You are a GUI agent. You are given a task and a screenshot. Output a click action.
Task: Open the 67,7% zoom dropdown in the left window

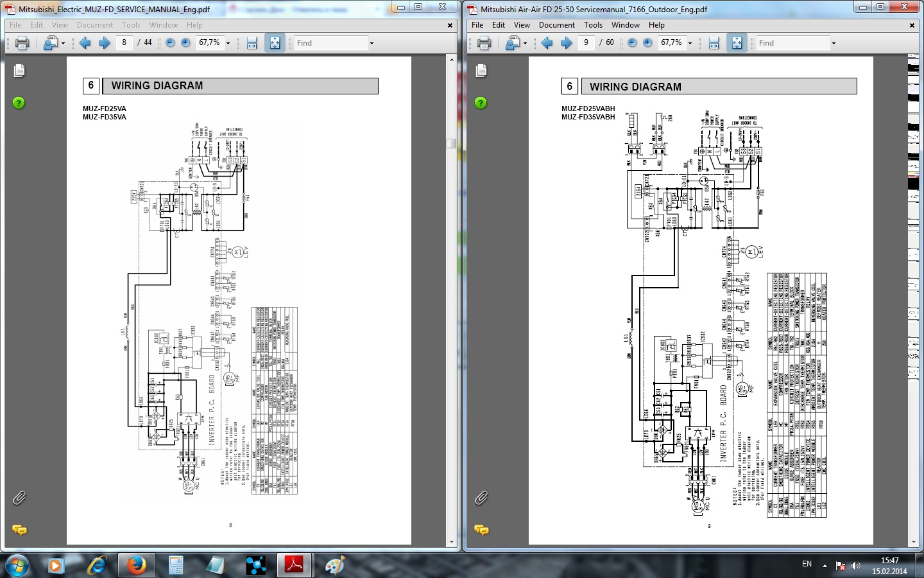228,43
